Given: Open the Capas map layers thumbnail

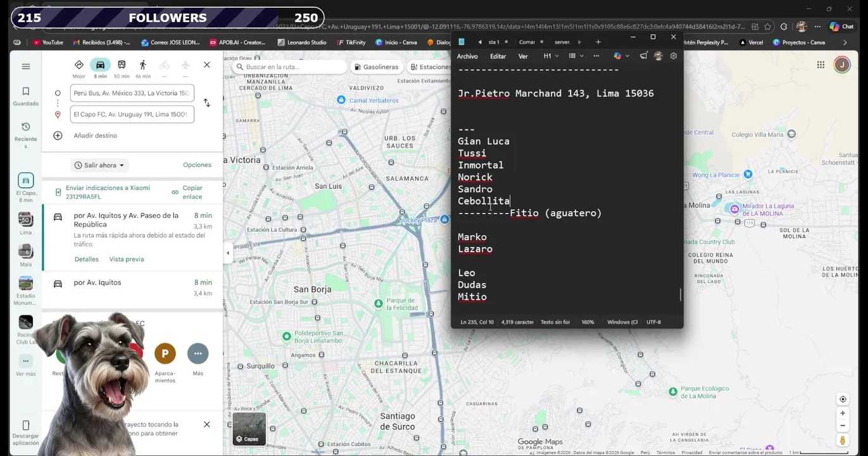Looking at the screenshot, I should click(x=249, y=428).
